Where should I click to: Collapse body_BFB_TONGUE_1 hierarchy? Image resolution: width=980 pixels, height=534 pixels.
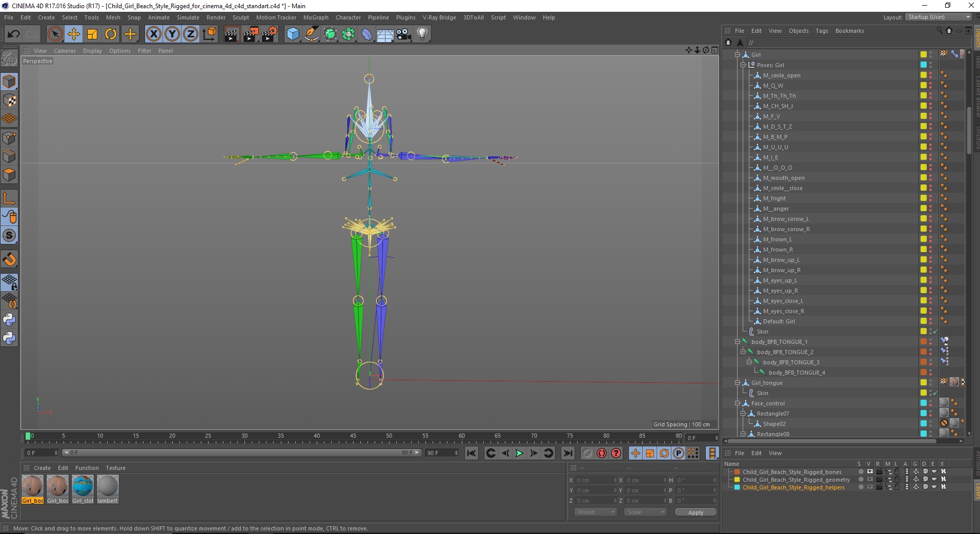737,342
